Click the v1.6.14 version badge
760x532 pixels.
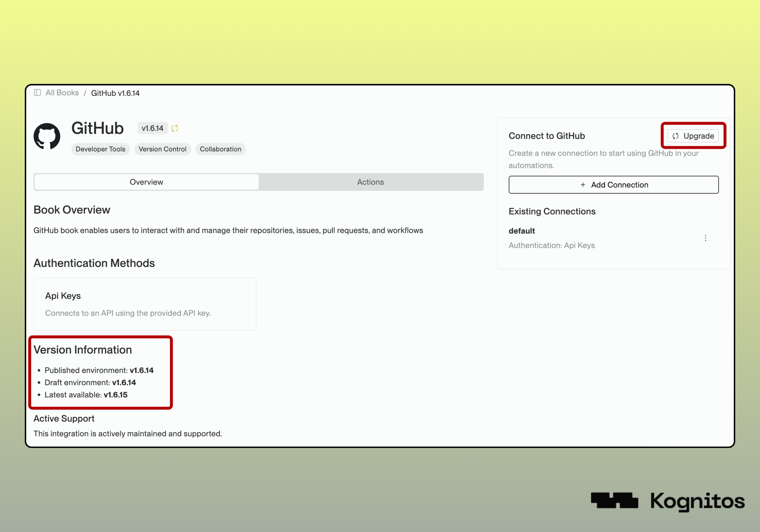point(152,128)
